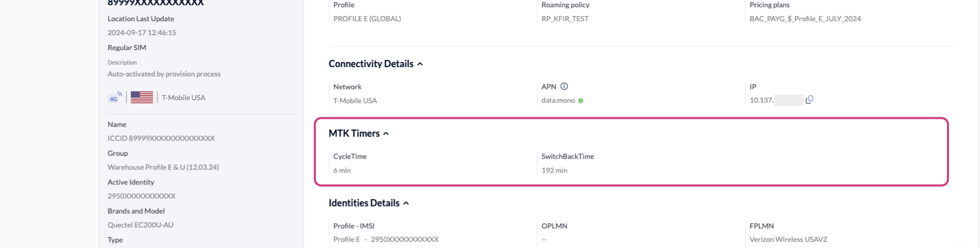Open the BAC_PAYG_$_Profile_E_JULY_2024 pricing plan
The width and height of the screenshot is (980, 248).
click(x=805, y=19)
